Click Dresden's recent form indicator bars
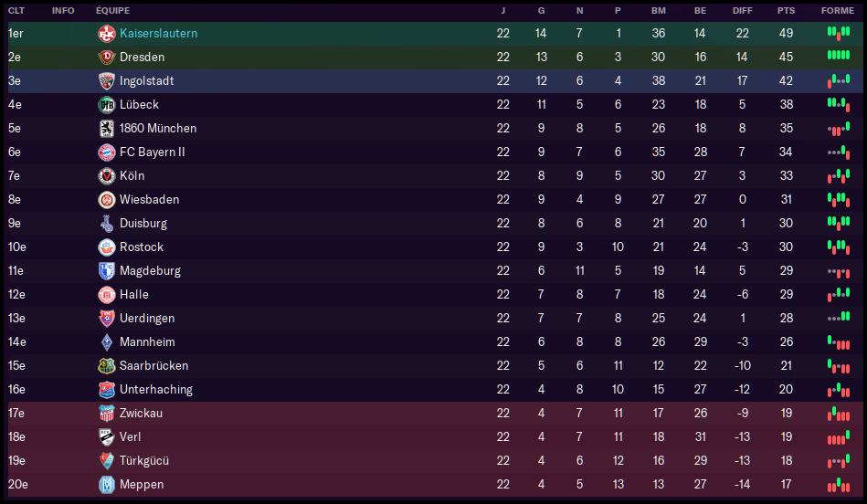Viewport: 867px width, 504px height. point(838,57)
